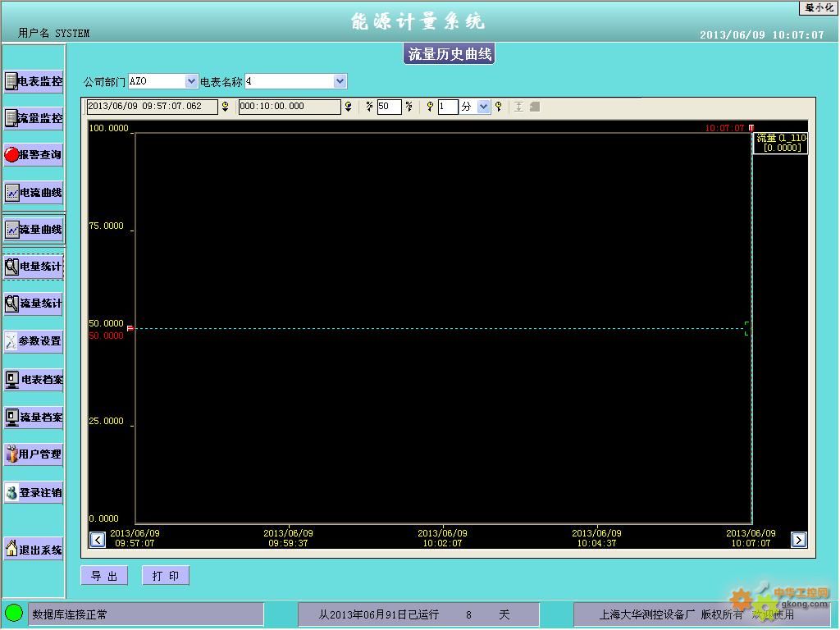Go to 流量统计 flow statistics
Screen dimensions: 840x630
click(34, 304)
